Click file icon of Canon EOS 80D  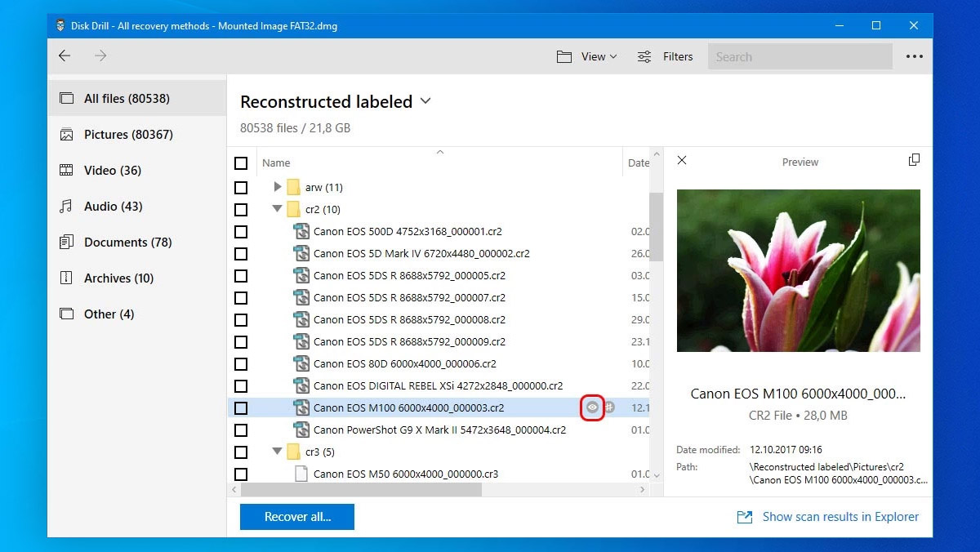301,364
